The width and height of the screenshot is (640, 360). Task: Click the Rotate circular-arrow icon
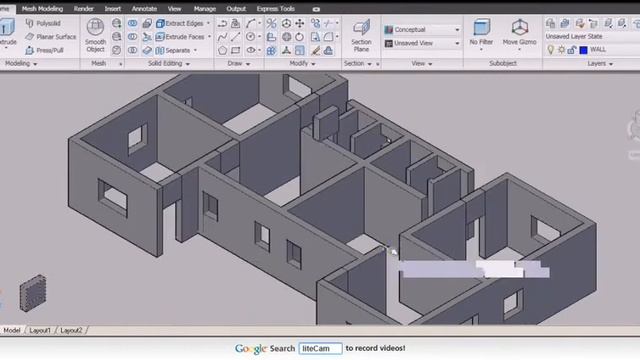pyautogui.click(x=300, y=37)
